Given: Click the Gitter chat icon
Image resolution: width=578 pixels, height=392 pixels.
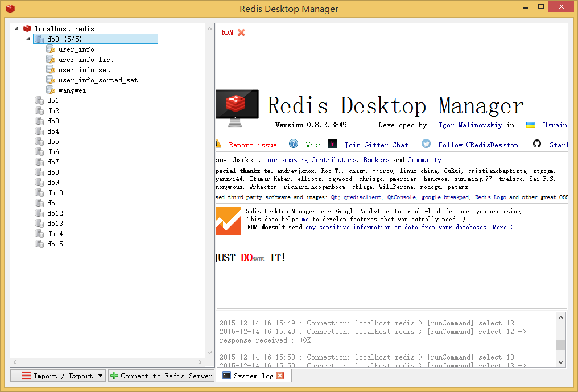Looking at the screenshot, I should 332,143.
